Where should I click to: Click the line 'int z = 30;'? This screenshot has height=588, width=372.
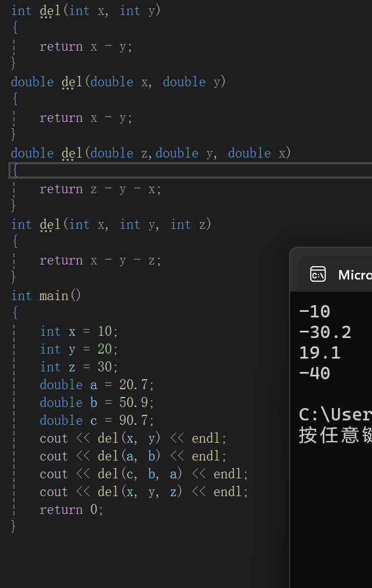point(79,367)
